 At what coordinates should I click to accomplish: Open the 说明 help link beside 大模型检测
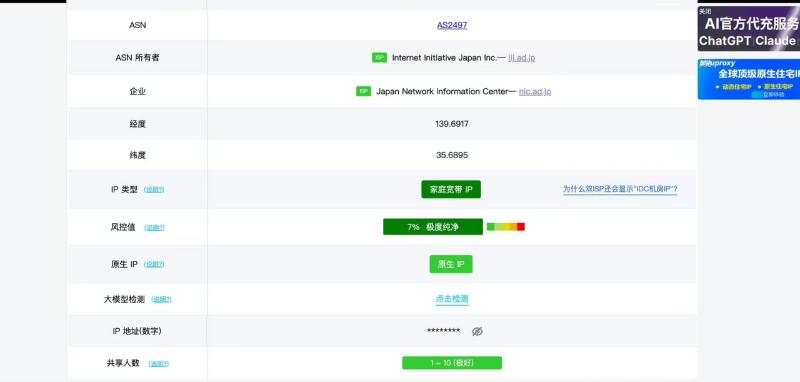click(x=161, y=299)
